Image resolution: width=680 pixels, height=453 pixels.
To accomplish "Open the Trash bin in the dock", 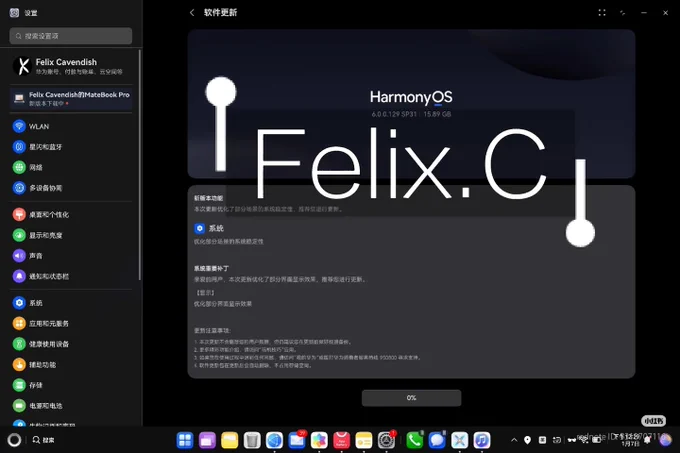I will coord(252,440).
